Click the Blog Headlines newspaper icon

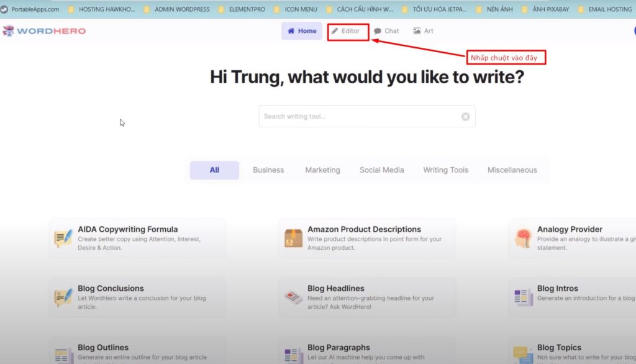293,298
